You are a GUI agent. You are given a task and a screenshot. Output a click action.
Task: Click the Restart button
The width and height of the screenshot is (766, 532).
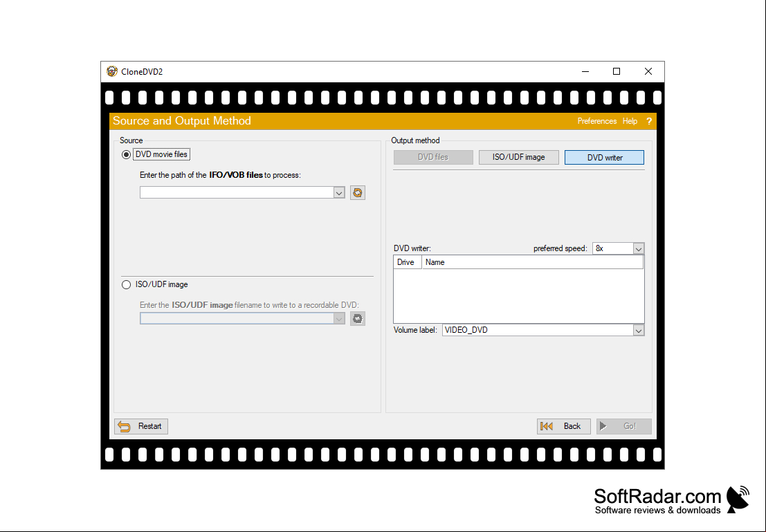tap(141, 426)
